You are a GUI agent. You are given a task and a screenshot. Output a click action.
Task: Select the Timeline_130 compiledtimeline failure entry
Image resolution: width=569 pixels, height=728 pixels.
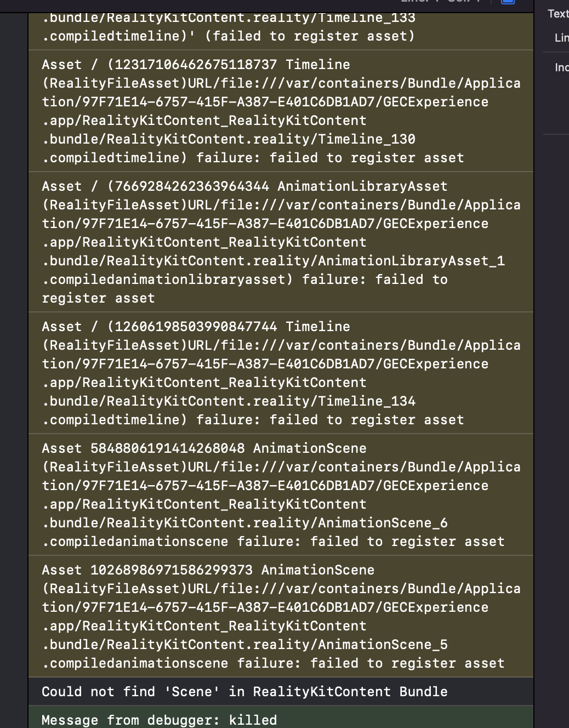[x=281, y=111]
